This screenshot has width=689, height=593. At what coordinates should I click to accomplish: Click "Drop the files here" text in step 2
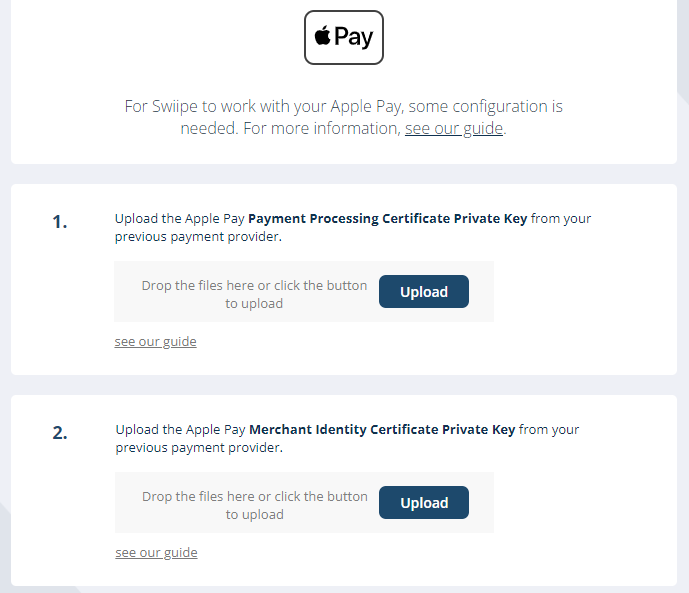click(x=254, y=496)
